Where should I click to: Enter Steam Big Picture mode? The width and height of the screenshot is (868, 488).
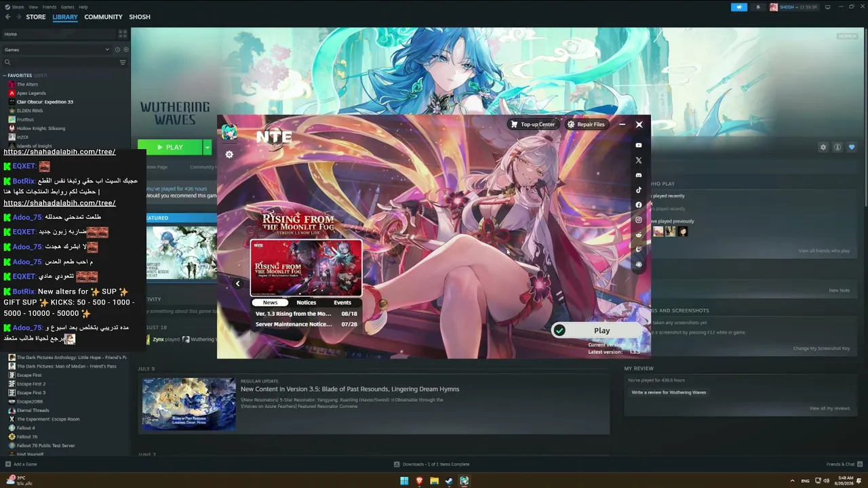click(x=829, y=7)
